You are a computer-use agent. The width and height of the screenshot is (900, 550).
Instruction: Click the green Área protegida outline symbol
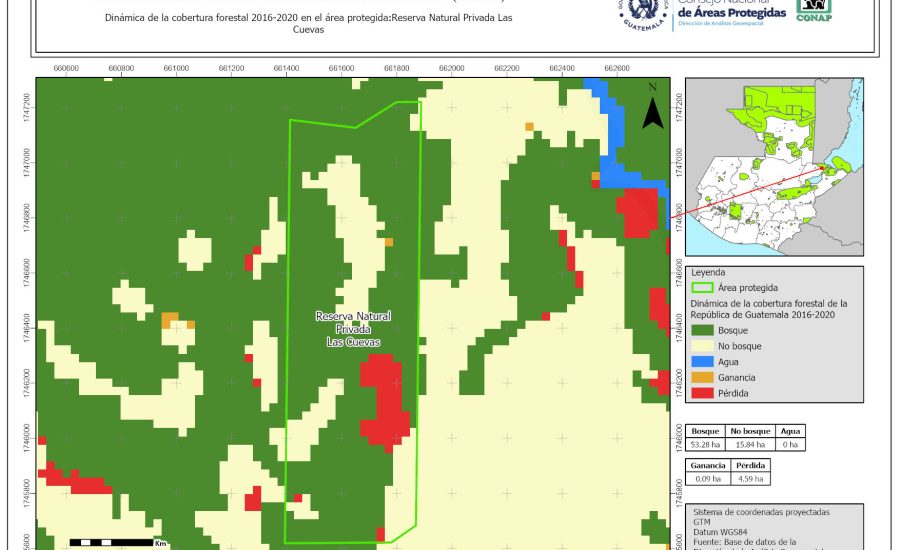[702, 288]
